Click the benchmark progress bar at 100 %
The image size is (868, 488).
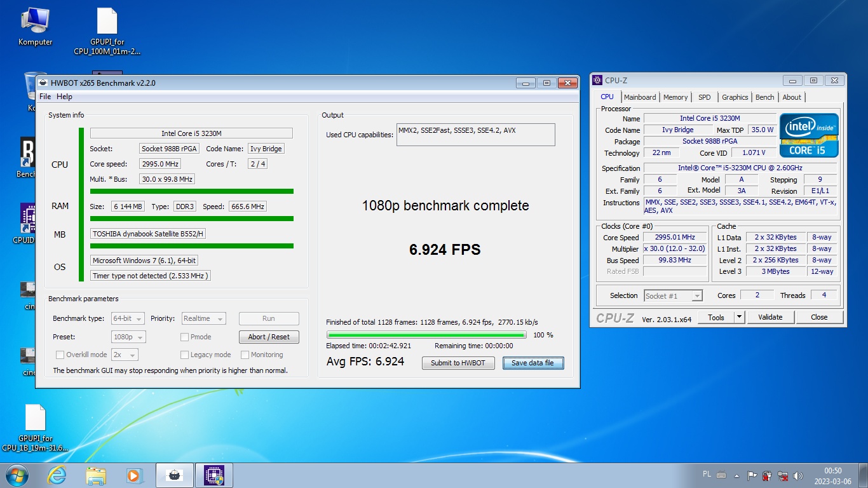coord(426,335)
